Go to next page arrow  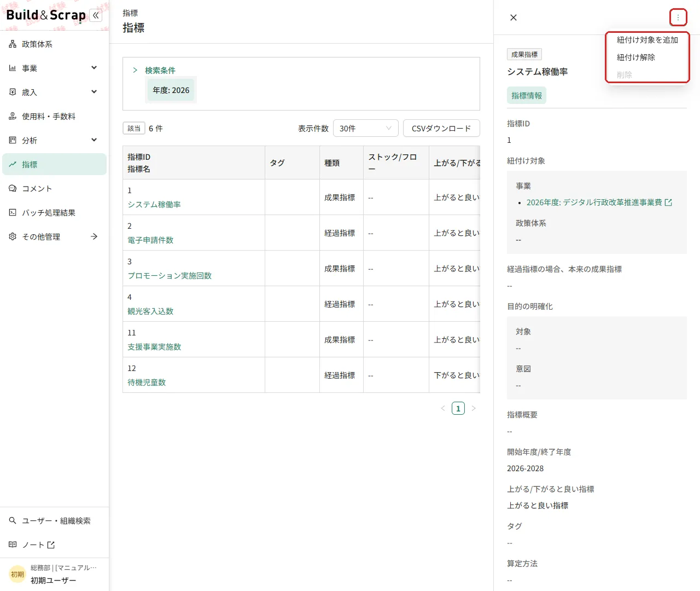coord(474,408)
